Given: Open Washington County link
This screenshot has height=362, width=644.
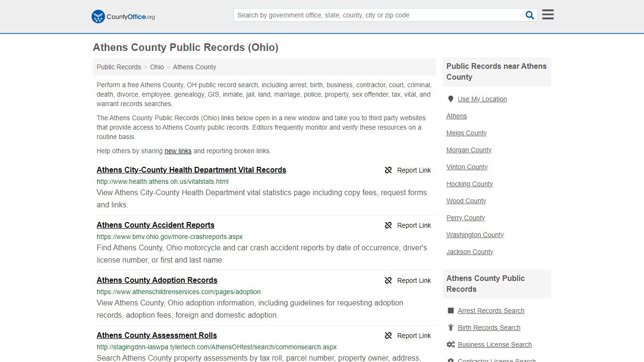Looking at the screenshot, I should (x=475, y=235).
